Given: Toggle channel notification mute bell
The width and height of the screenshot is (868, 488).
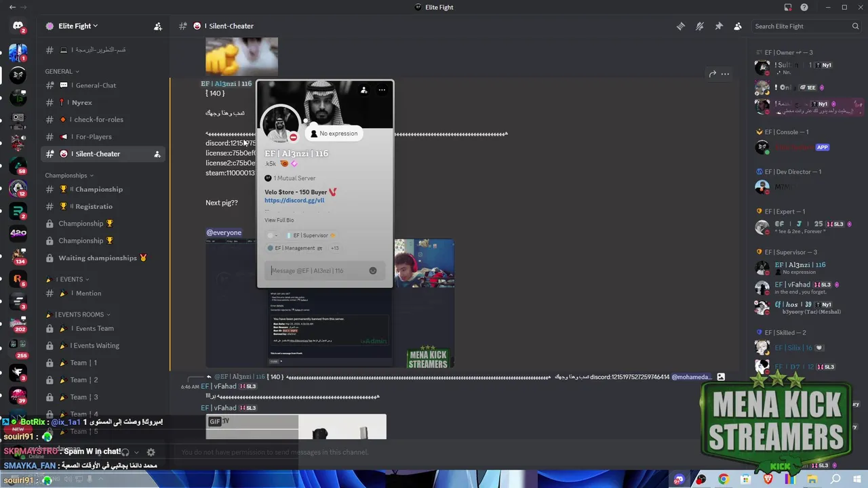Looking at the screenshot, I should click(x=699, y=26).
